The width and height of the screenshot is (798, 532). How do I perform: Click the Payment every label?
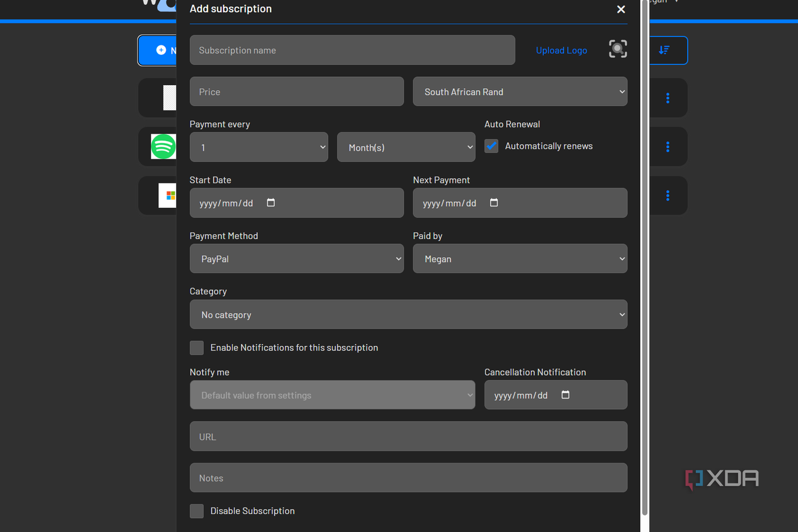(220, 124)
